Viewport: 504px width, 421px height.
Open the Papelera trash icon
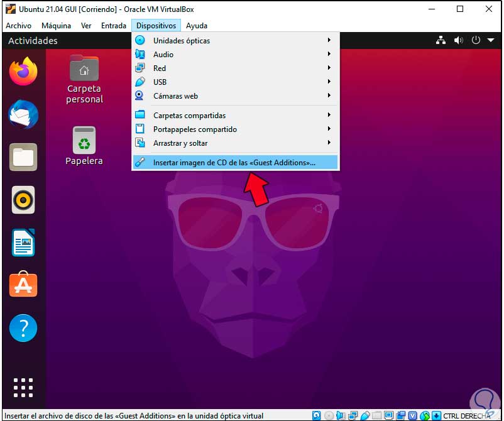click(x=84, y=146)
